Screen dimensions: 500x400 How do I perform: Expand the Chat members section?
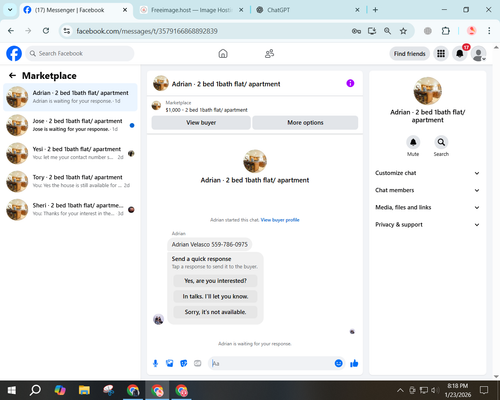click(x=427, y=190)
